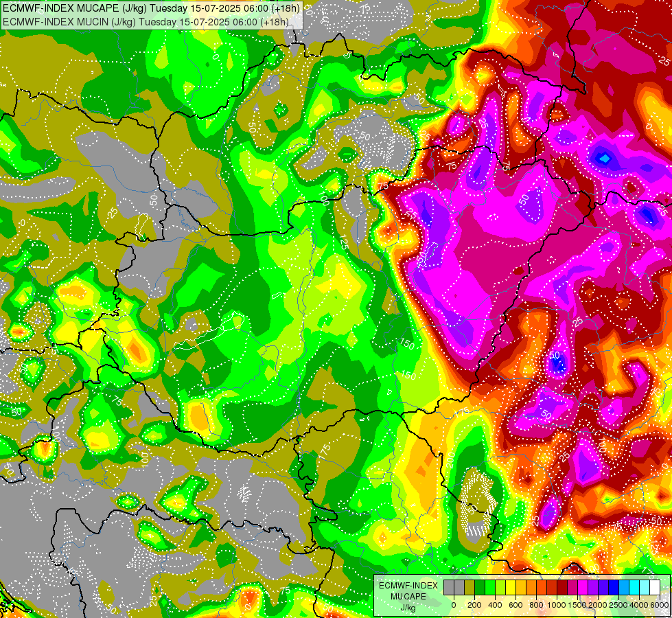Click the MUCAPE label inside the legend
This screenshot has height=618, width=672.
tap(408, 597)
